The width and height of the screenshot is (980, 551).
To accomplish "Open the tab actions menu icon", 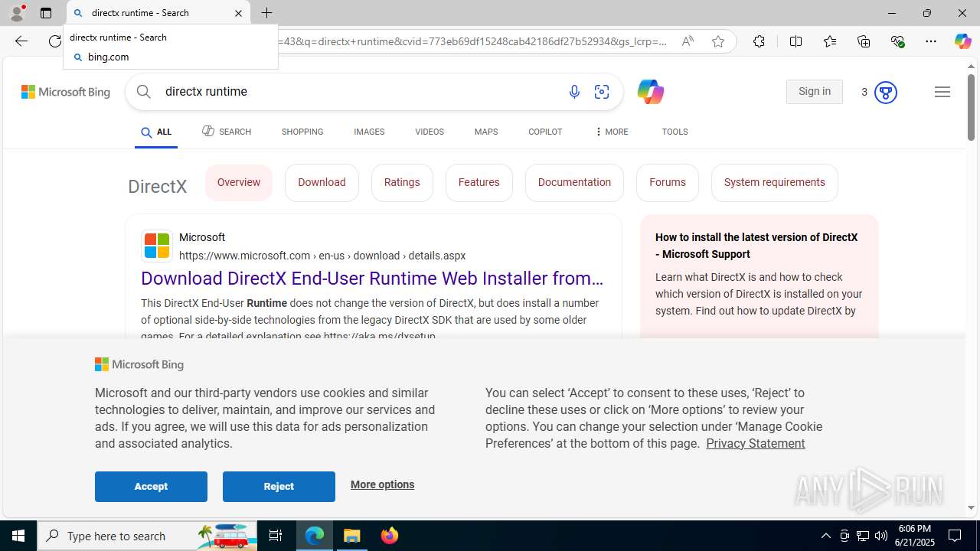I will tap(46, 13).
